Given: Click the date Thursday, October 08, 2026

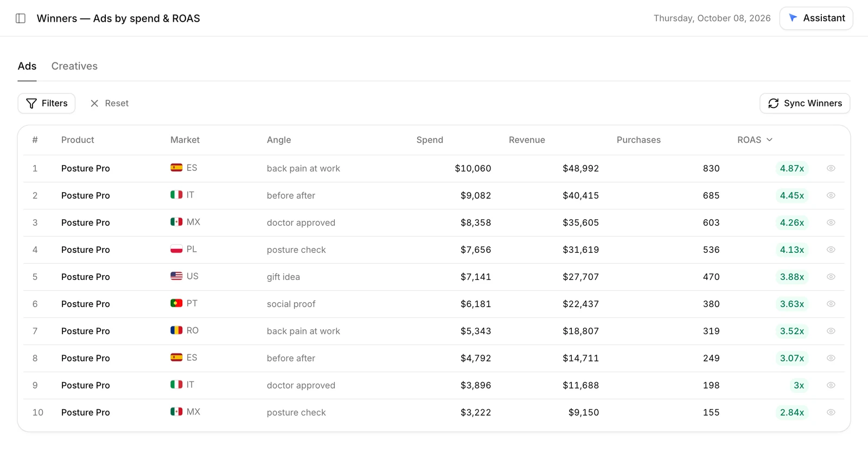Looking at the screenshot, I should click(x=712, y=18).
